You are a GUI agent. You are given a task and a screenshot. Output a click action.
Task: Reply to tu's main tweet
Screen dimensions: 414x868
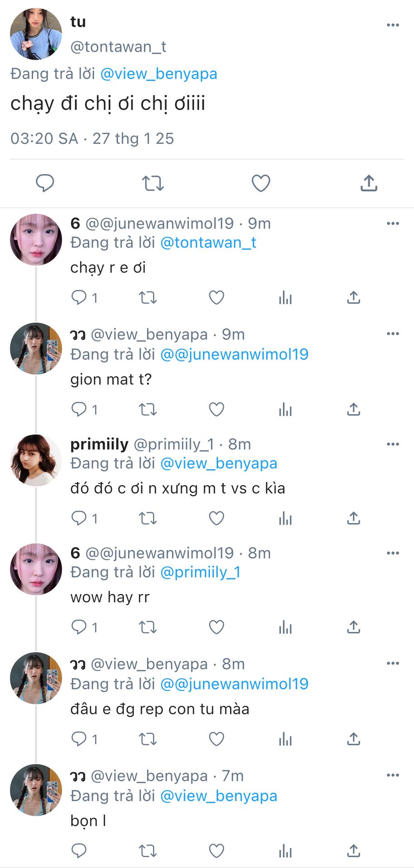coord(45,183)
